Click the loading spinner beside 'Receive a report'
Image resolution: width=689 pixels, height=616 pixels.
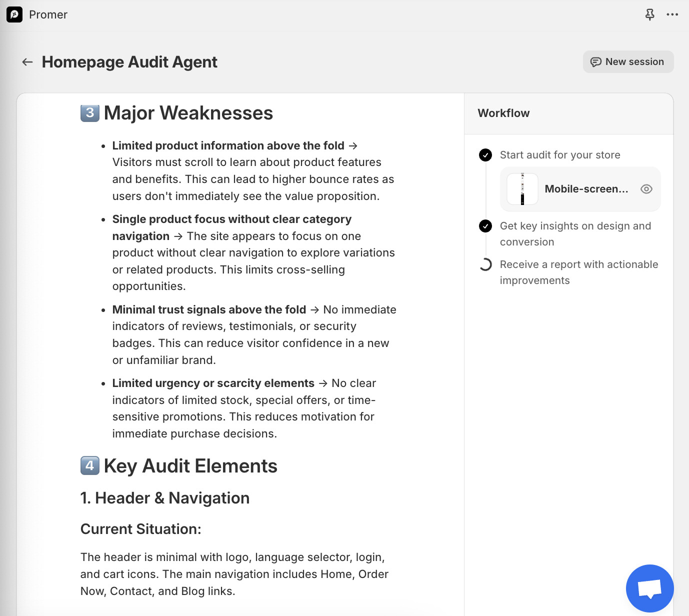click(485, 264)
